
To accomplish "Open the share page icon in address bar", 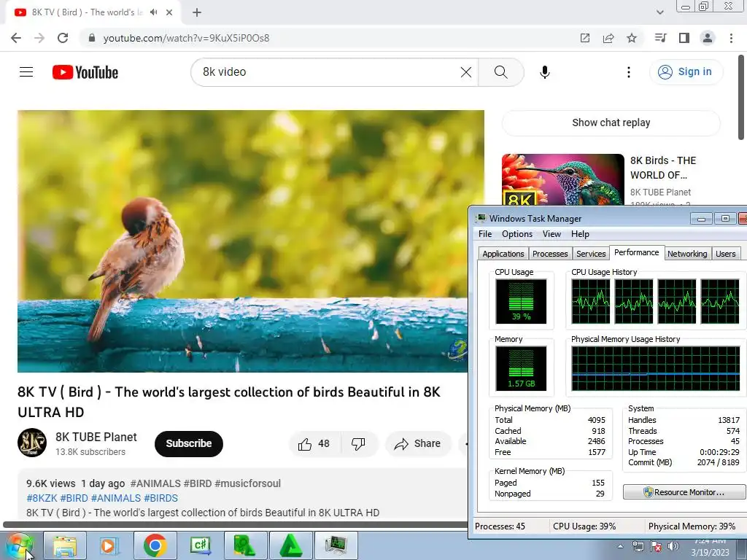I will 608,38.
